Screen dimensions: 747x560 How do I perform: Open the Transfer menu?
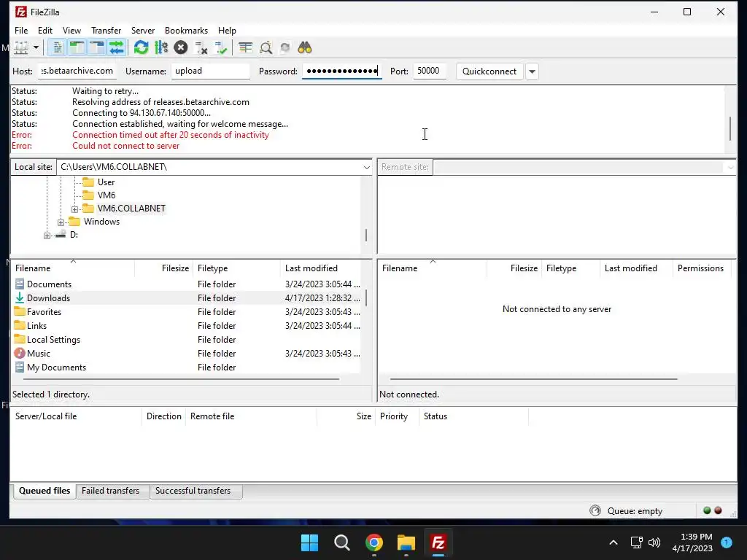click(107, 31)
